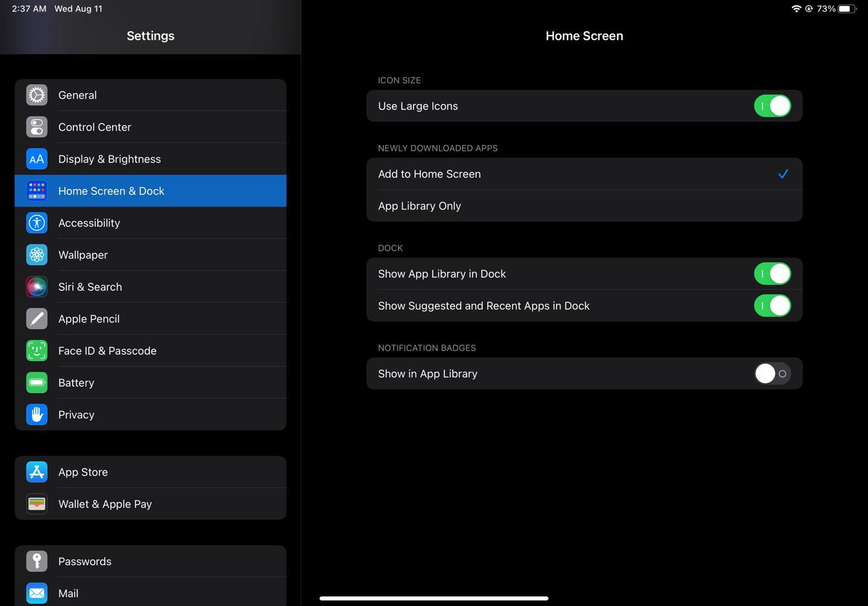Click the Display & Brightness icon
868x606 pixels.
[37, 158]
